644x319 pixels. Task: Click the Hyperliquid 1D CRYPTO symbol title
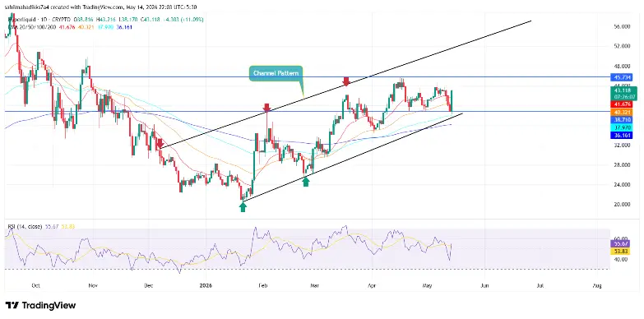pyautogui.click(x=39, y=19)
